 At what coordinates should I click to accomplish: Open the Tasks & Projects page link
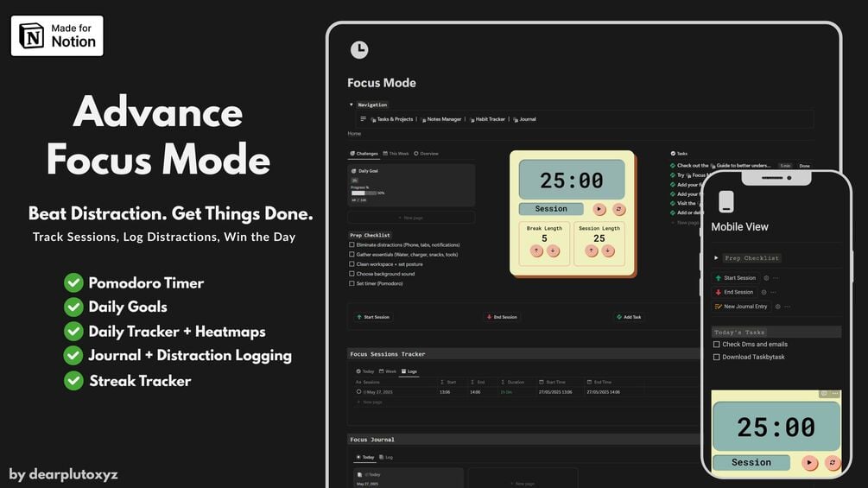392,119
